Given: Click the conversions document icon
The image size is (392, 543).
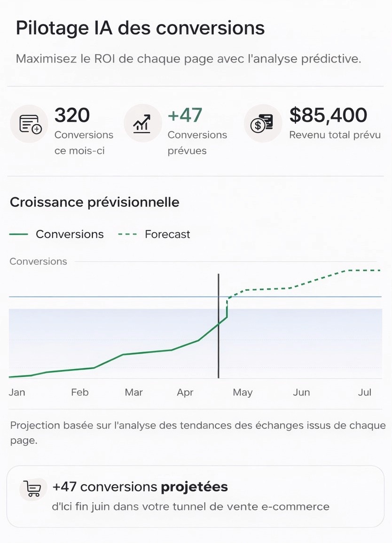Looking at the screenshot, I should (x=29, y=123).
